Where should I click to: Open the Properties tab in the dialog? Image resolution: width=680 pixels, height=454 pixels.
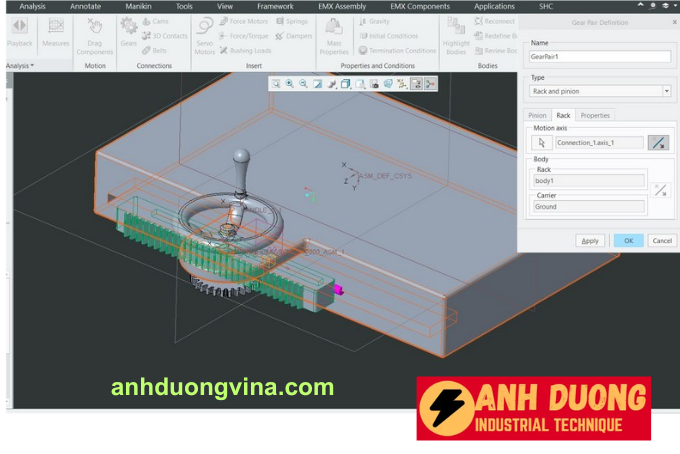(x=595, y=116)
